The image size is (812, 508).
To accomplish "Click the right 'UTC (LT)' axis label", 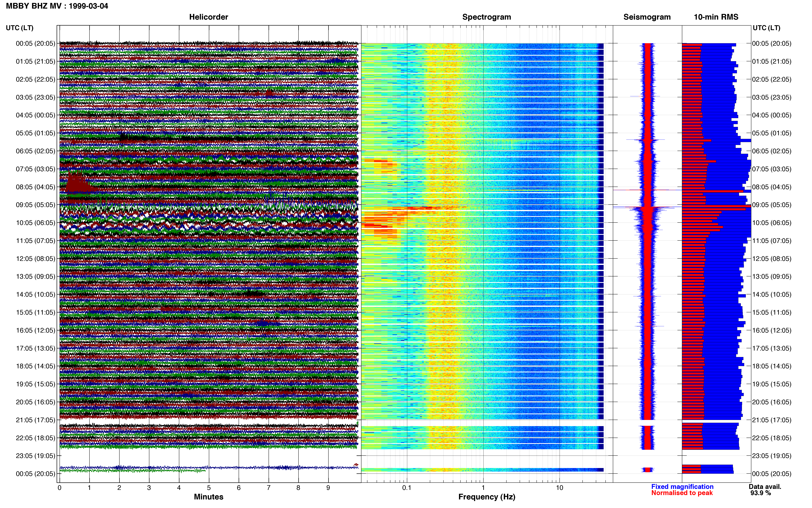I will point(766,28).
